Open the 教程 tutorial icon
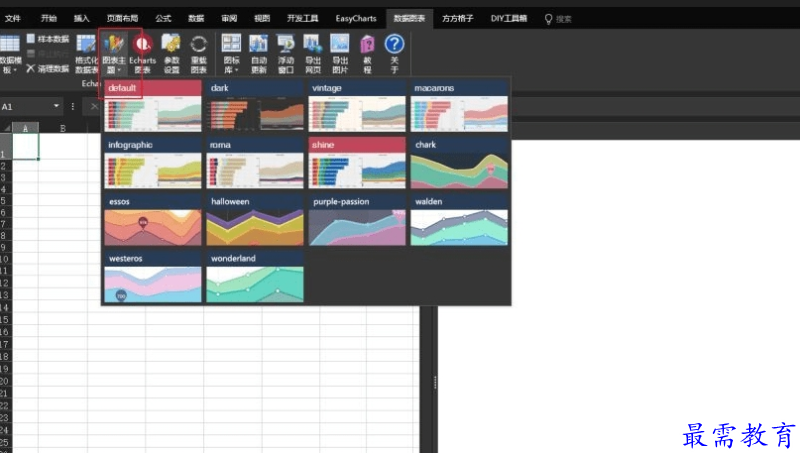Image resolution: width=804 pixels, height=467 pixels. (367, 54)
